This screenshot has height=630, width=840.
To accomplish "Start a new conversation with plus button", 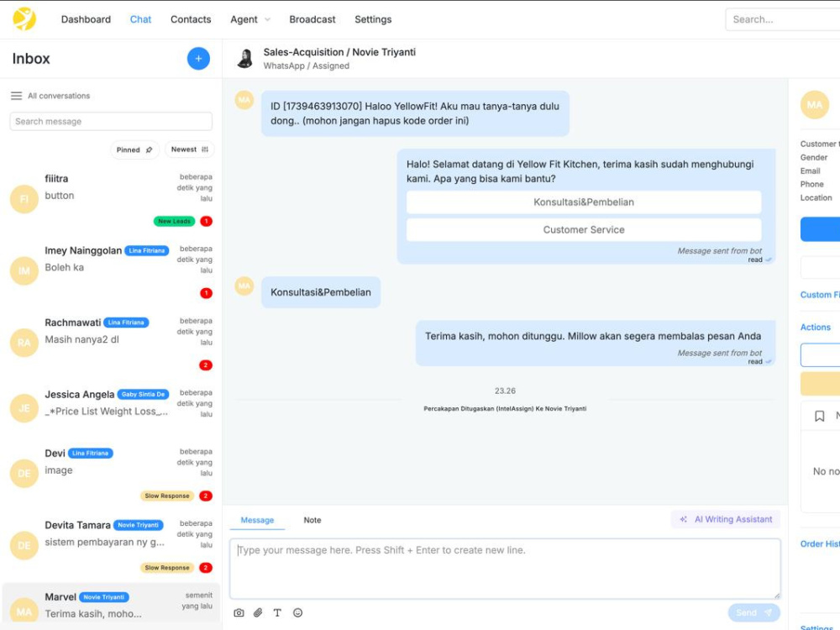I will pyautogui.click(x=198, y=59).
